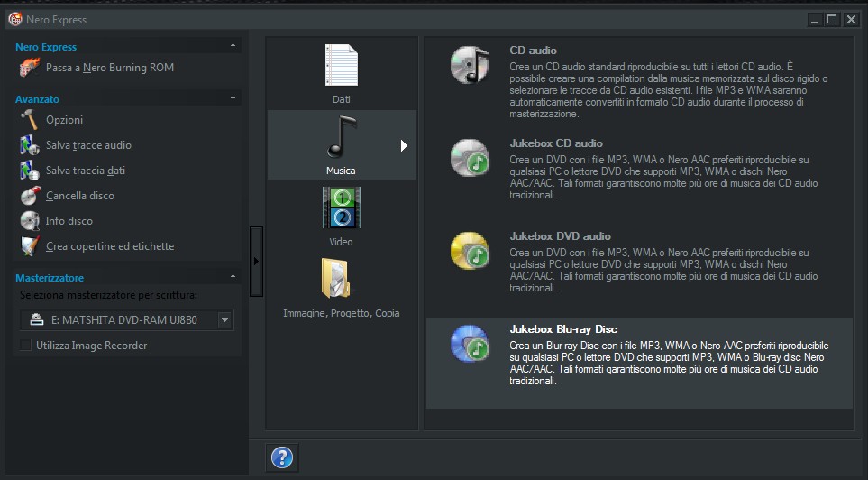
Task: Collapse the Masterizzatore section
Action: coord(233,276)
